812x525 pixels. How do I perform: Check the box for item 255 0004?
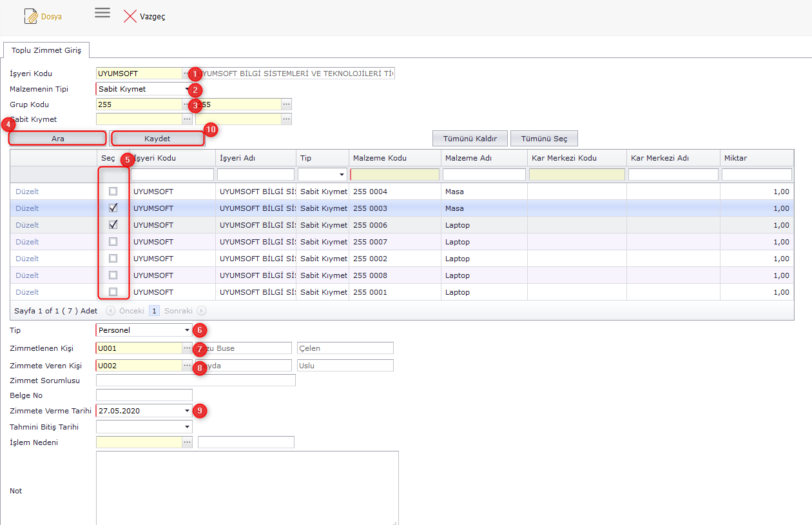coord(113,192)
